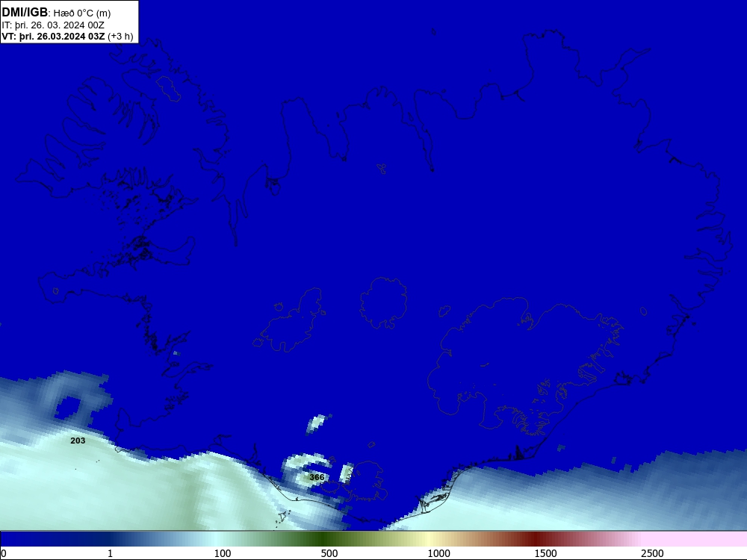Pick the pale yellow color on legend bar

(x=429, y=540)
